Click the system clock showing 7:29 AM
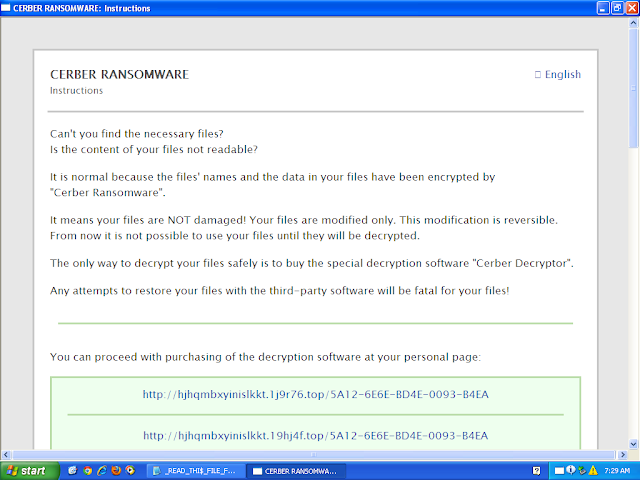The image size is (640, 480). point(617,471)
